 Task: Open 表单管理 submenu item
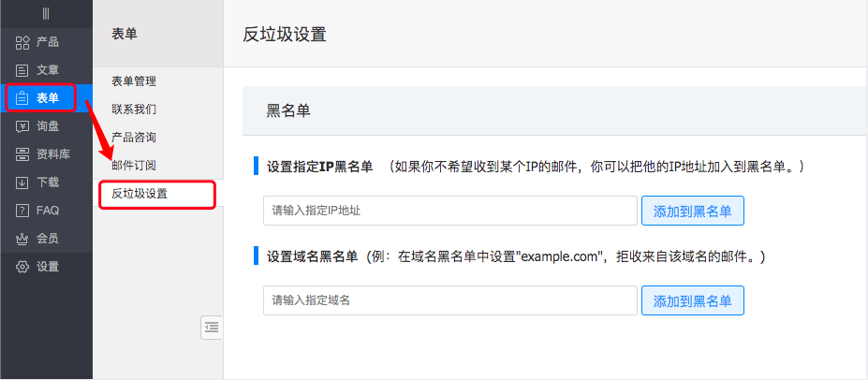[x=134, y=81]
